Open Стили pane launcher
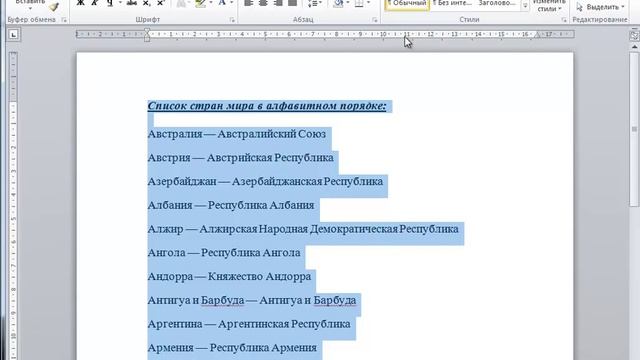This screenshot has height=360, width=640. coord(564,20)
